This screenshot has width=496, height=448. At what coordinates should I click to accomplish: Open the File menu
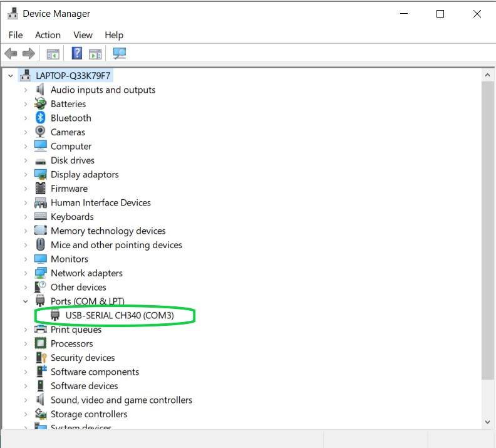pyautogui.click(x=16, y=35)
